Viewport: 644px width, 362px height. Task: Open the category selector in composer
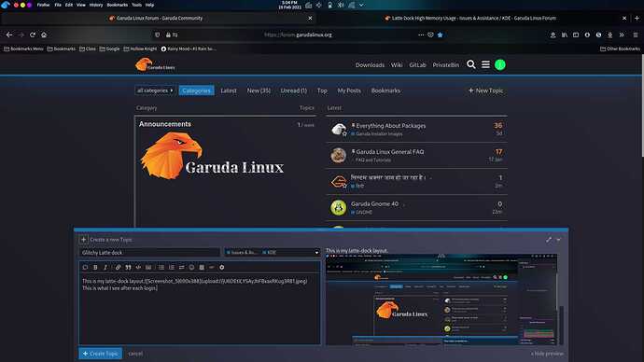pos(272,253)
